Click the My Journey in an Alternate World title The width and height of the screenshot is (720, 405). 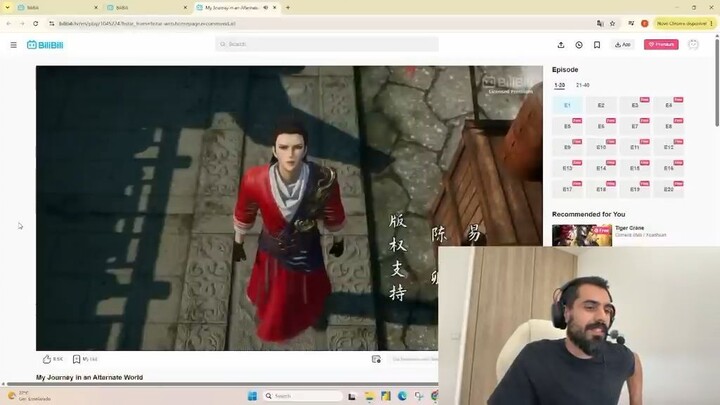point(90,377)
